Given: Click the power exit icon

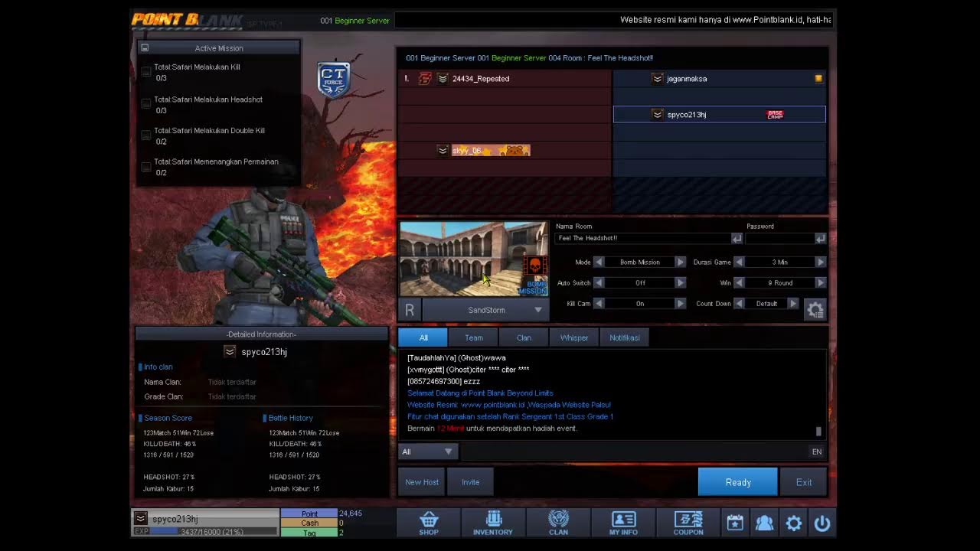Looking at the screenshot, I should click(822, 523).
